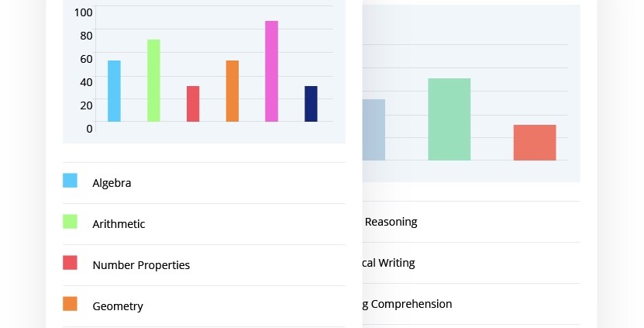
Task: Click the Algebra blue legend swatch
Action: pos(70,181)
